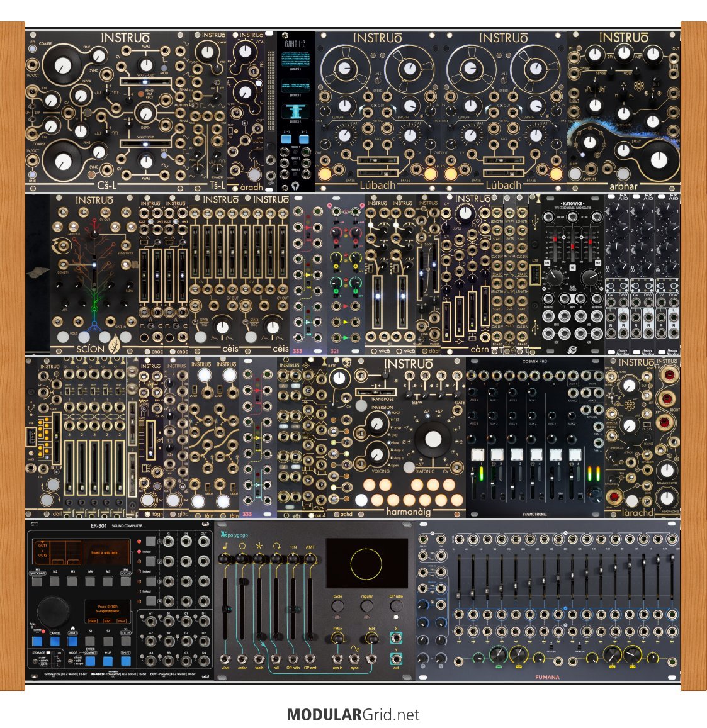
Task: Toggle the DIATONIC button on harmonàig
Action: (x=409, y=467)
